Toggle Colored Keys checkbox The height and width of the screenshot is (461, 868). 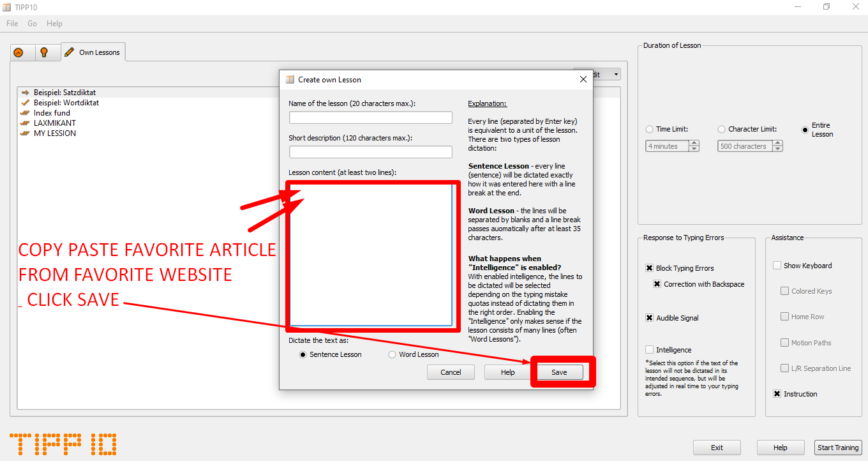pos(785,291)
